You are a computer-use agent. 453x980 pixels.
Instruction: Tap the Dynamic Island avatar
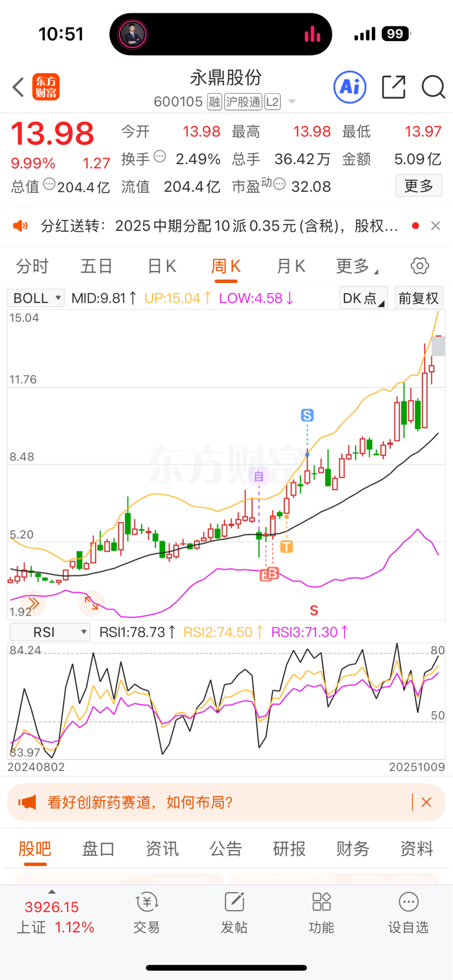[133, 34]
